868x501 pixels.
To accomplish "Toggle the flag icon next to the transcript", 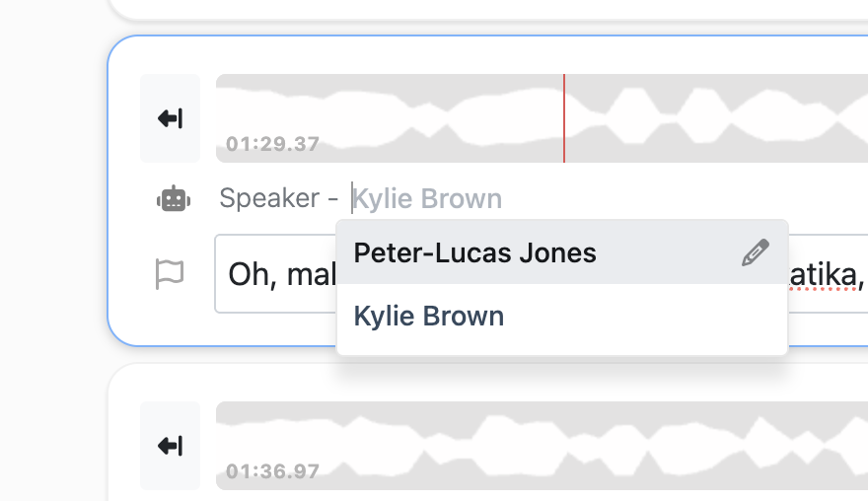I will (170, 273).
